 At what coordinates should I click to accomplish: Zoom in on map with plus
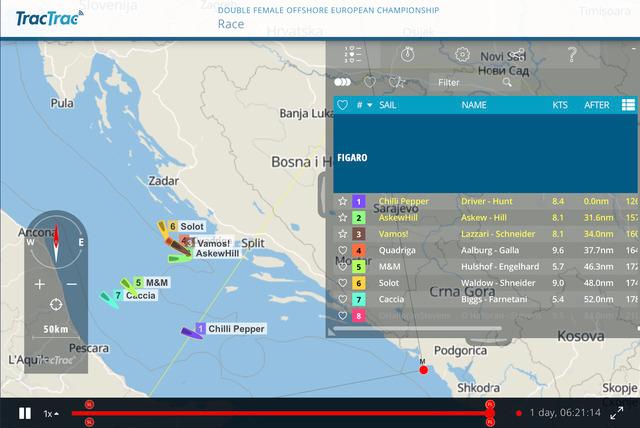[x=40, y=284]
